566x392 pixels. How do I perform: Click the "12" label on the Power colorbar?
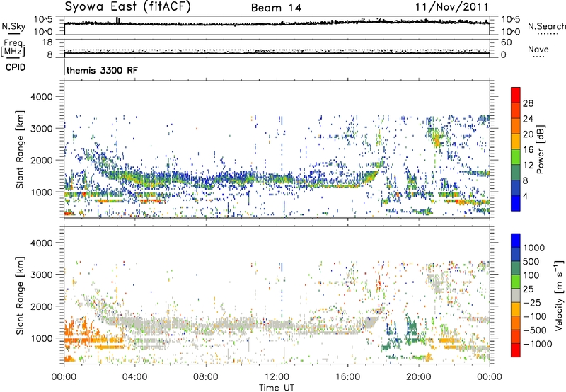[x=528, y=166]
